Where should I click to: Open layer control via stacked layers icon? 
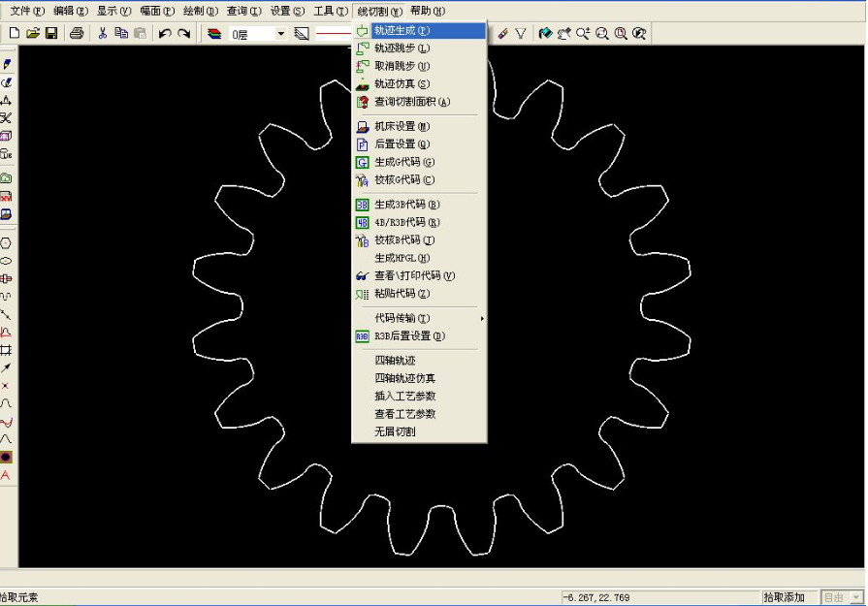point(214,34)
